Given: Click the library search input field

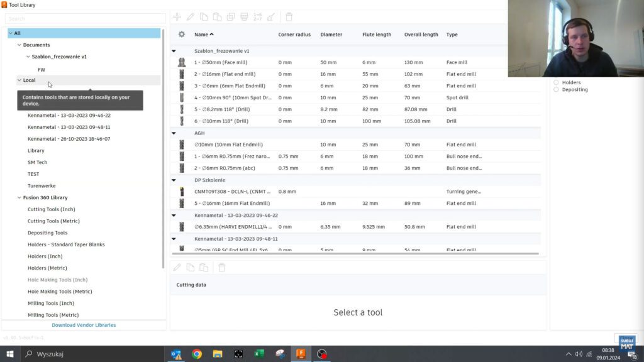Looking at the screenshot, I should [x=85, y=19].
